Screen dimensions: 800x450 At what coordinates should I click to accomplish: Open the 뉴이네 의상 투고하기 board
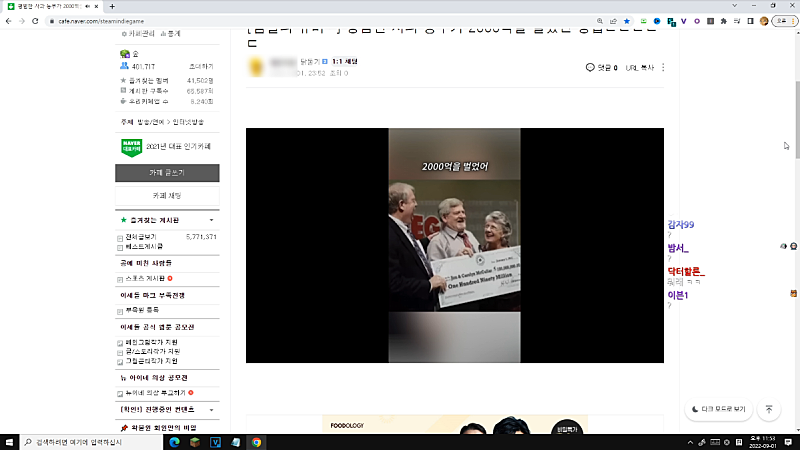153,393
